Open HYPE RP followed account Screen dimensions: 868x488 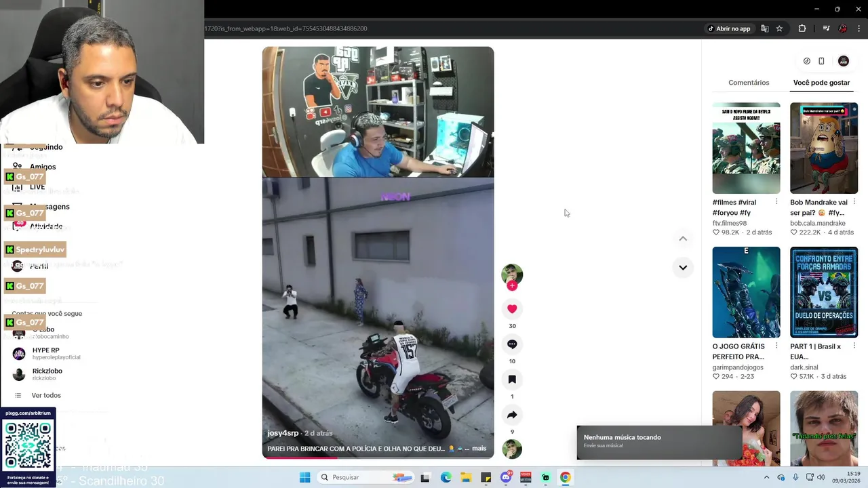(x=47, y=353)
